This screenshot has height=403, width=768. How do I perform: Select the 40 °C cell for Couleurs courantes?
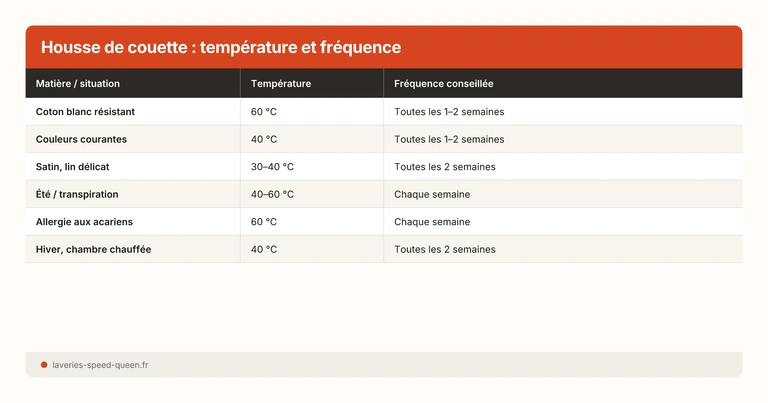(264, 139)
